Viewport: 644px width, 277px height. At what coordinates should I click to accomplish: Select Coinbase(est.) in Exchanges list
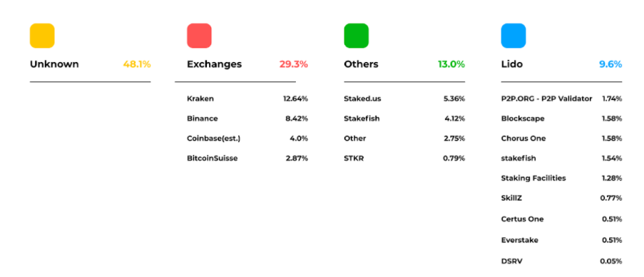pyautogui.click(x=213, y=138)
